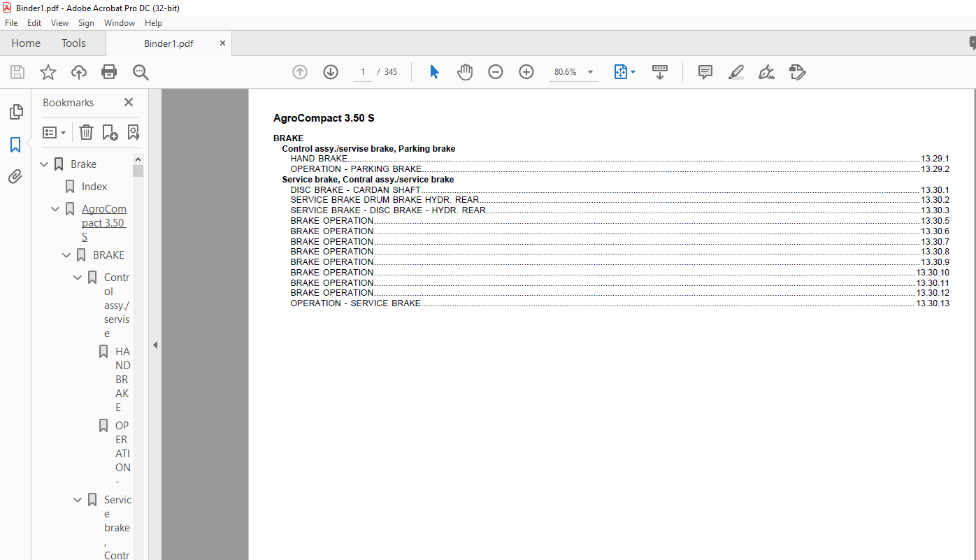
Task: Open the Stamp tool icon
Action: pyautogui.click(x=798, y=72)
